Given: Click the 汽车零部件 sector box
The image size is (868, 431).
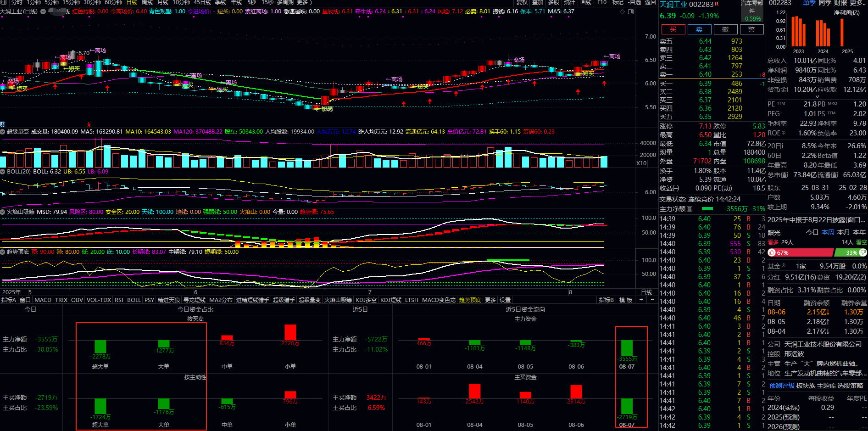Looking at the screenshot, I should click(752, 11).
